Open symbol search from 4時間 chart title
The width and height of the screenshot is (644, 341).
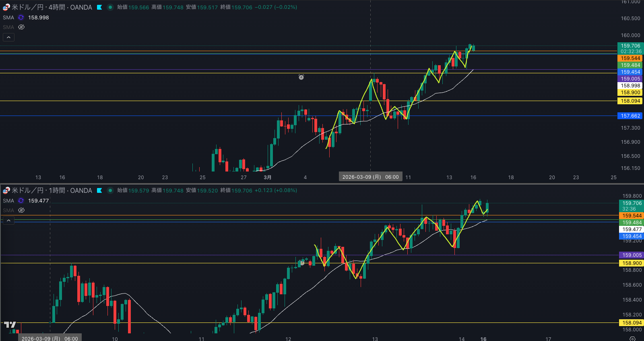coord(52,7)
